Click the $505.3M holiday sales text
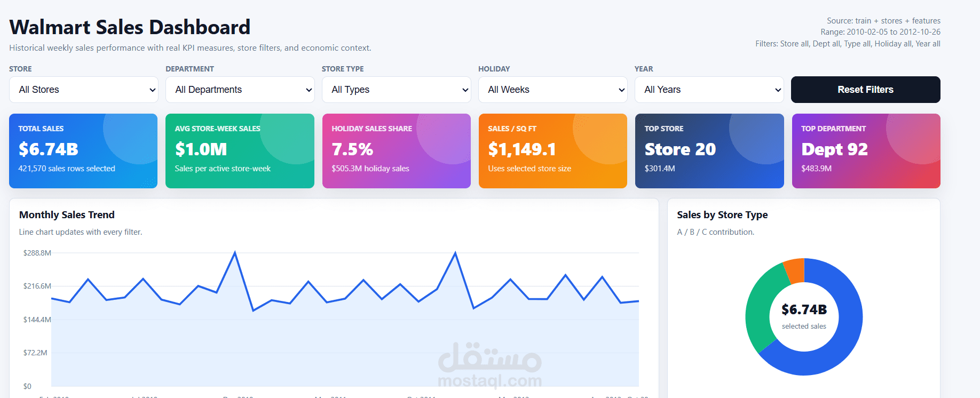980x398 pixels. pyautogui.click(x=370, y=169)
